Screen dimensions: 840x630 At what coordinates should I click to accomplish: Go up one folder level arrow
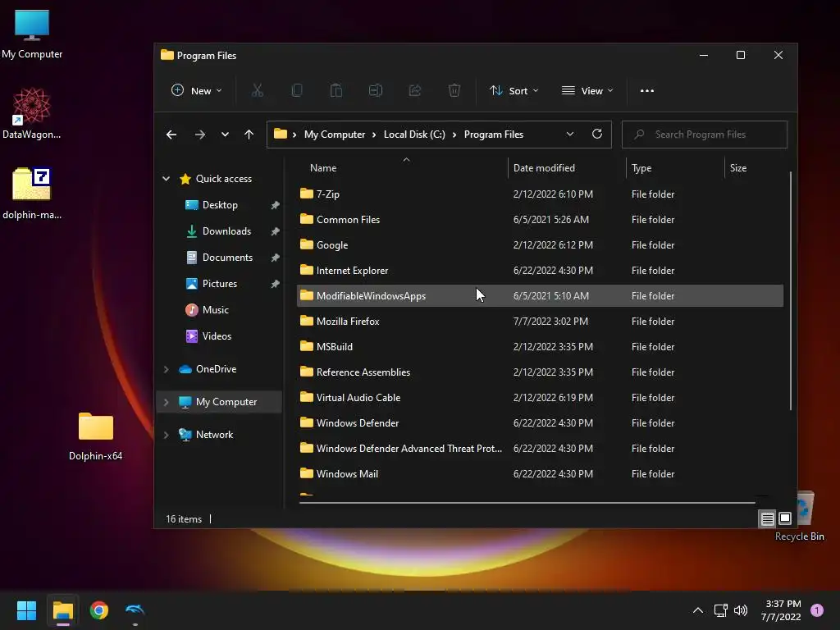(x=249, y=135)
